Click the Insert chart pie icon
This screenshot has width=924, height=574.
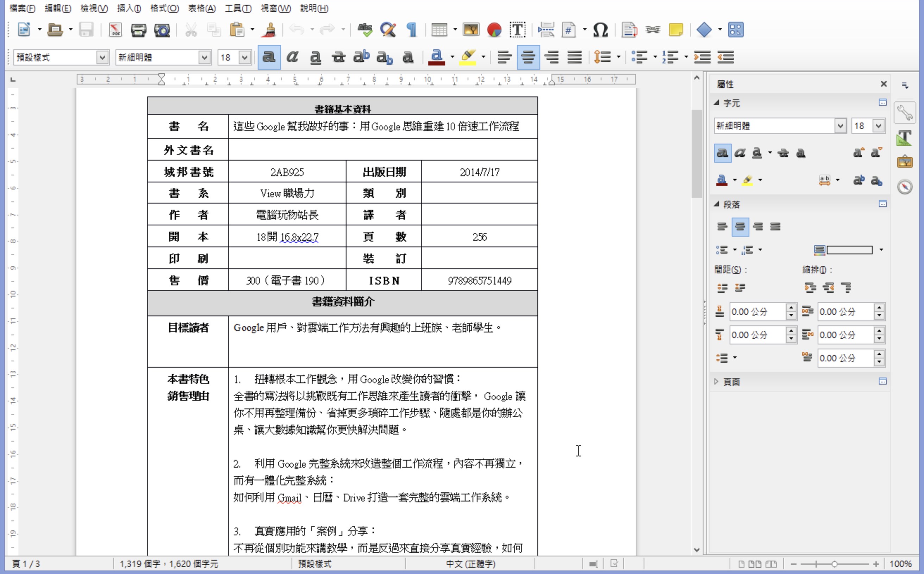click(x=494, y=30)
